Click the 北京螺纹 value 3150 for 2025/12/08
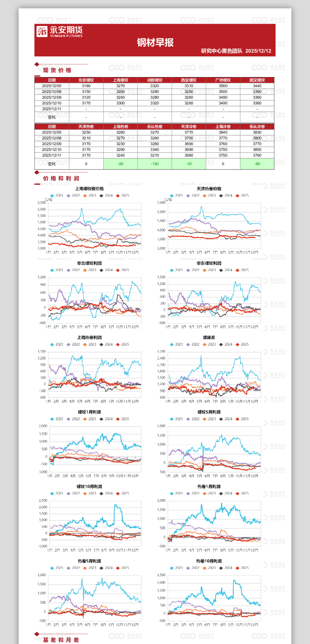Viewport: 310px width, 644px height. pyautogui.click(x=86, y=92)
